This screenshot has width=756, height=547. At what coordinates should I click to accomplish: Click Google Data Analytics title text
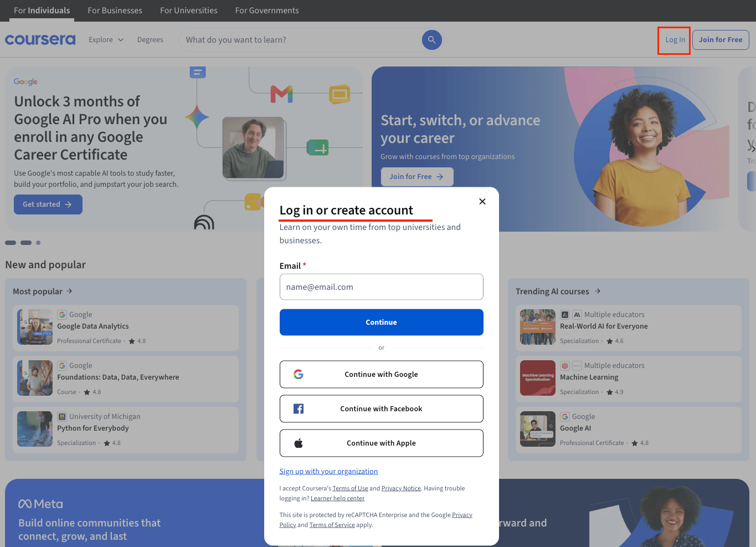pos(93,326)
